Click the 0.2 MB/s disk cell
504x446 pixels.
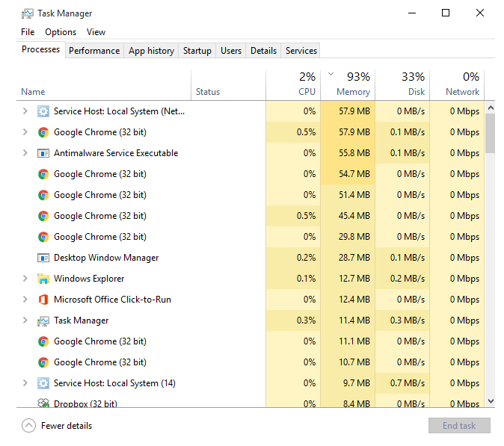coord(402,279)
